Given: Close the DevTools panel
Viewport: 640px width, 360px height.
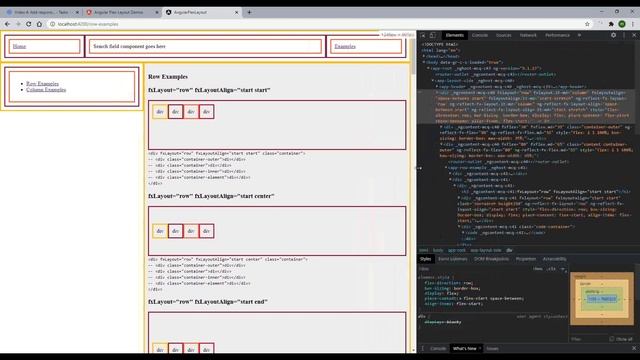Looking at the screenshot, I should (x=634, y=36).
